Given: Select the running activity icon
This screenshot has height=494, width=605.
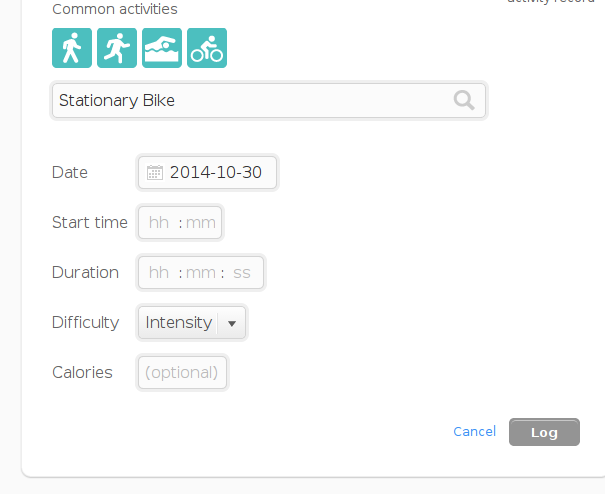Looking at the screenshot, I should click(x=117, y=48).
